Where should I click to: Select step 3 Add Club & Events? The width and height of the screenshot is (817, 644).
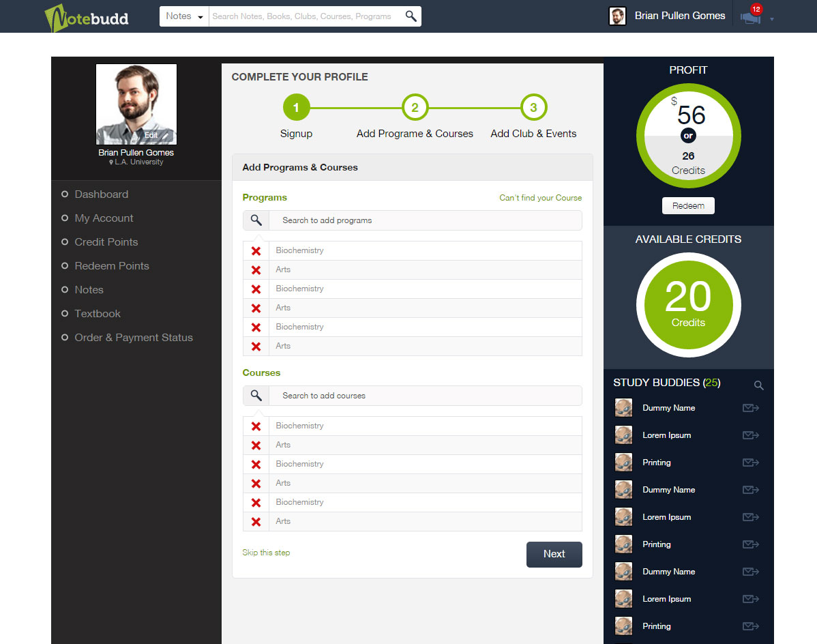point(533,108)
